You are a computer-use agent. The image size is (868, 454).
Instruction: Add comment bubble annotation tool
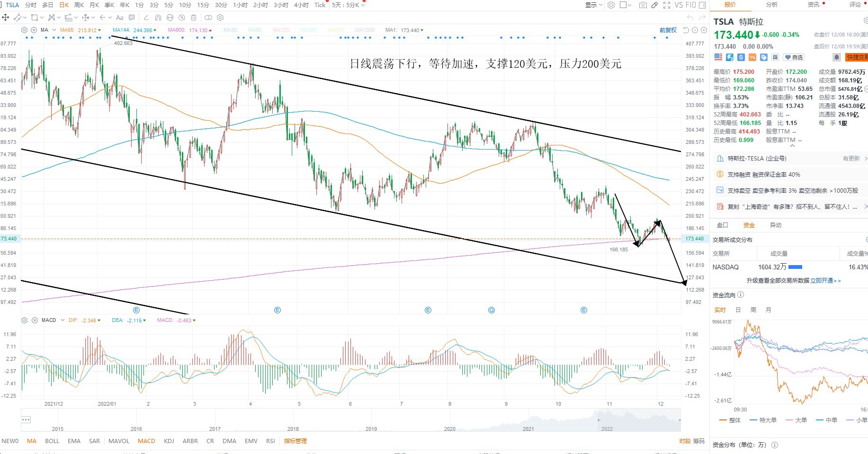(132, 18)
